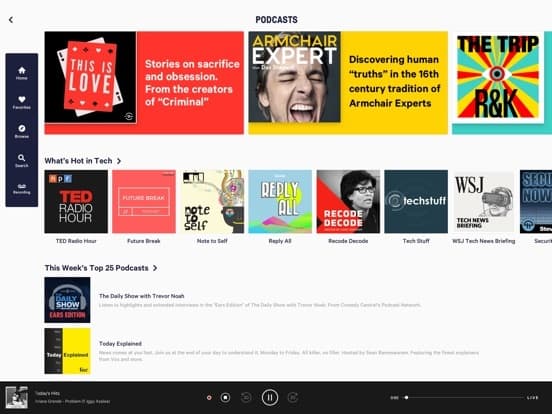This screenshot has height=414, width=552.
Task: Click the Recode Decode label
Action: 348,241
